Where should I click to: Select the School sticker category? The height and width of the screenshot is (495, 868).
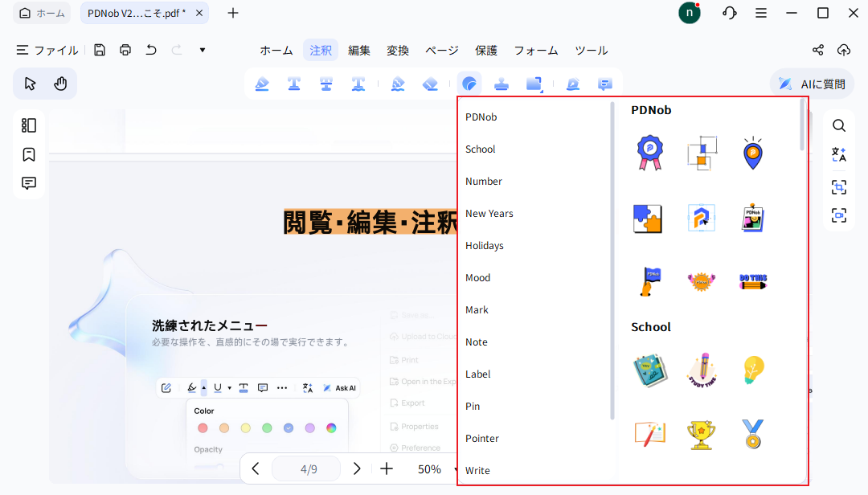pos(480,149)
